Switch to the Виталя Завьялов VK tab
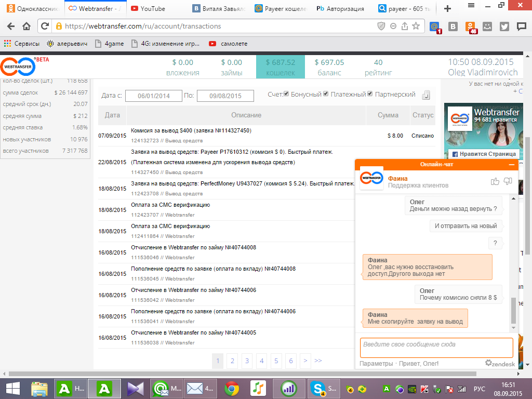The width and height of the screenshot is (532, 399). 219,8
